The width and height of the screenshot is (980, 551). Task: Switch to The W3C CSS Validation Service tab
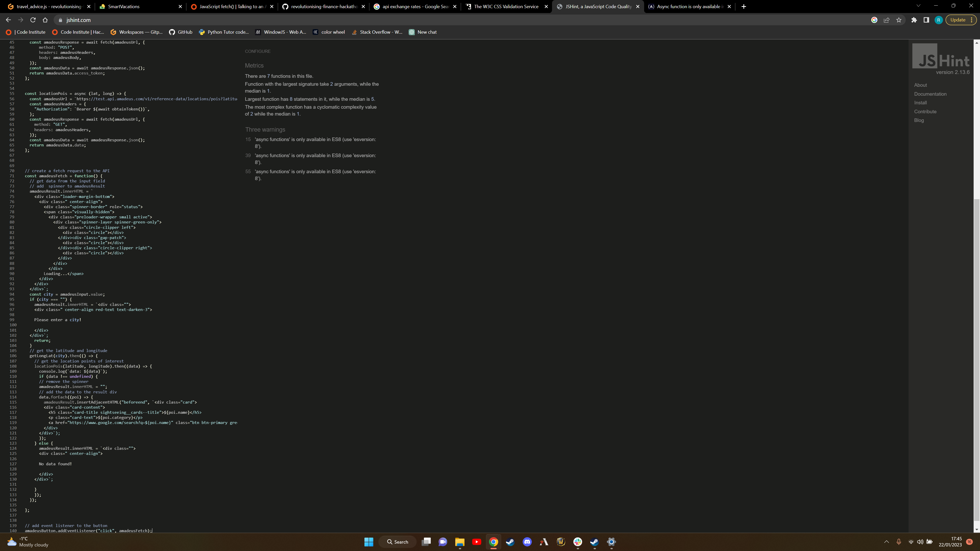tap(506, 6)
